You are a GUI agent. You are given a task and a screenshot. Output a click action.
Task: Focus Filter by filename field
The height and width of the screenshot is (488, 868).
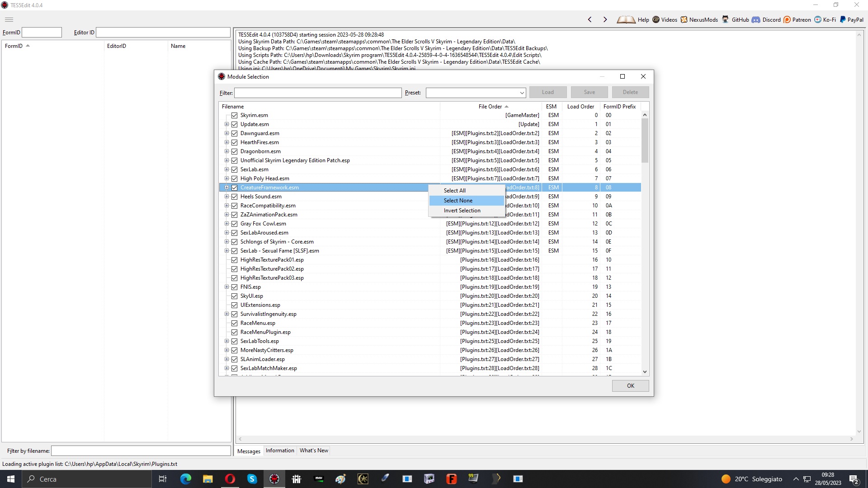141,451
